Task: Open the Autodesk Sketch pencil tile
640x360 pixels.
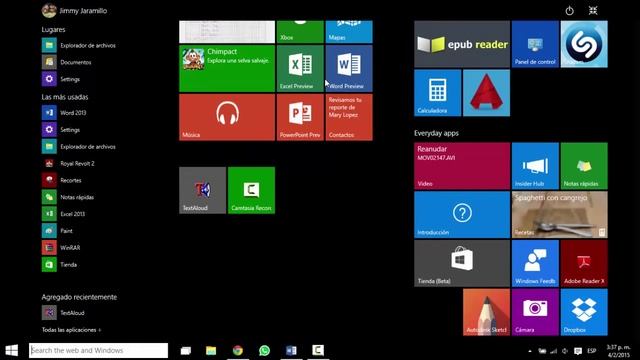Action: 487,312
